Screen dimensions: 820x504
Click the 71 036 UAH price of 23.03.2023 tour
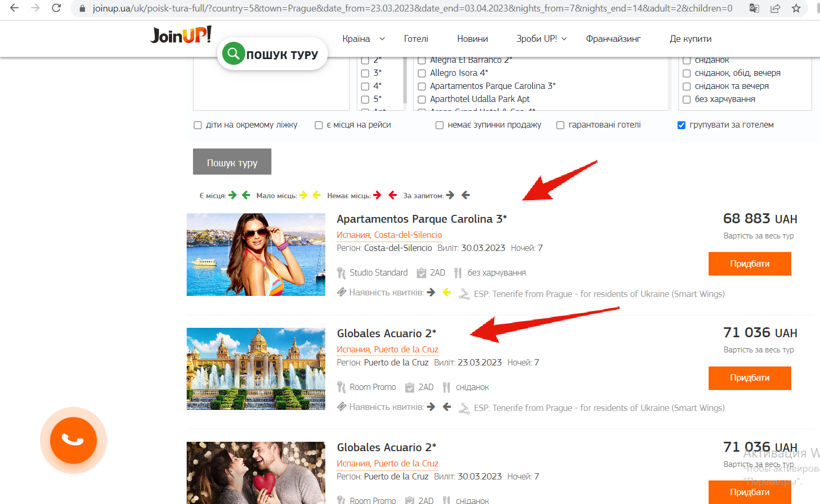(x=760, y=333)
